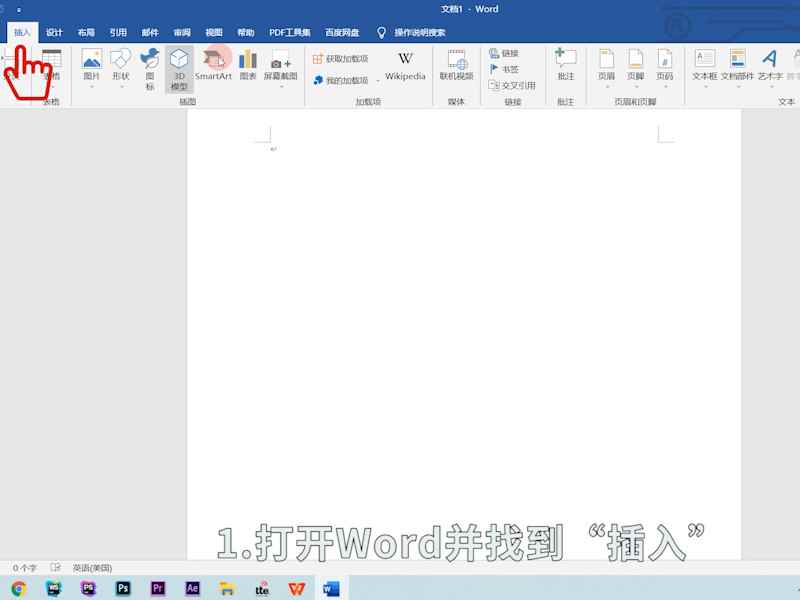Open Photoshop from the taskbar
The height and width of the screenshot is (600, 800).
click(x=123, y=588)
